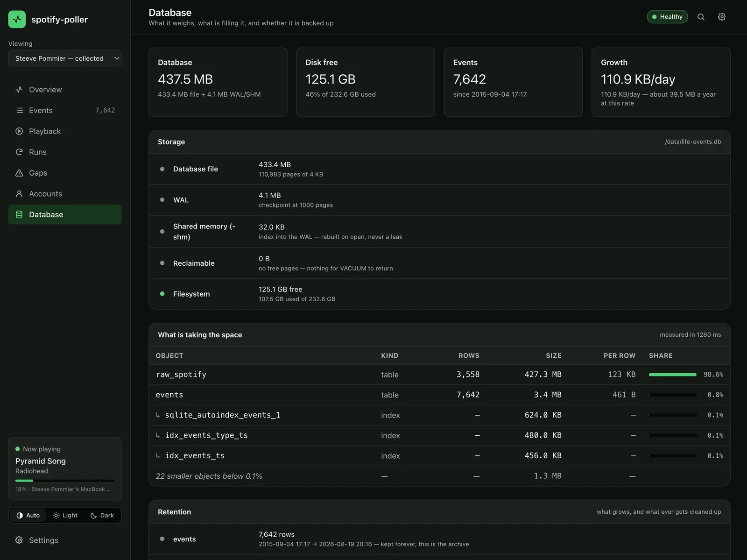Click the Radiohead artist name
This screenshot has height=560, width=747.
32,471
